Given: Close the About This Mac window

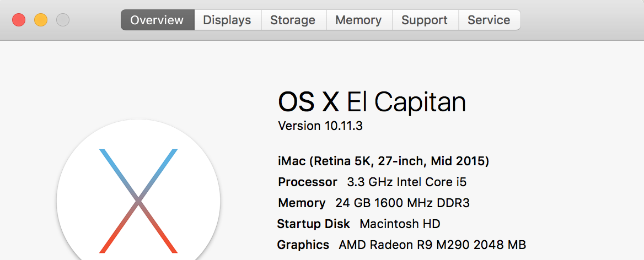Looking at the screenshot, I should tap(19, 20).
